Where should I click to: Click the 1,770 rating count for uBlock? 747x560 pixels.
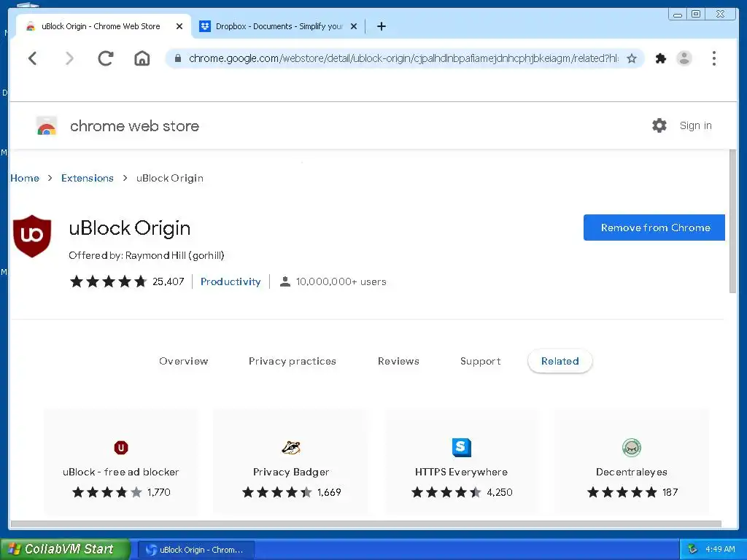[x=158, y=492]
